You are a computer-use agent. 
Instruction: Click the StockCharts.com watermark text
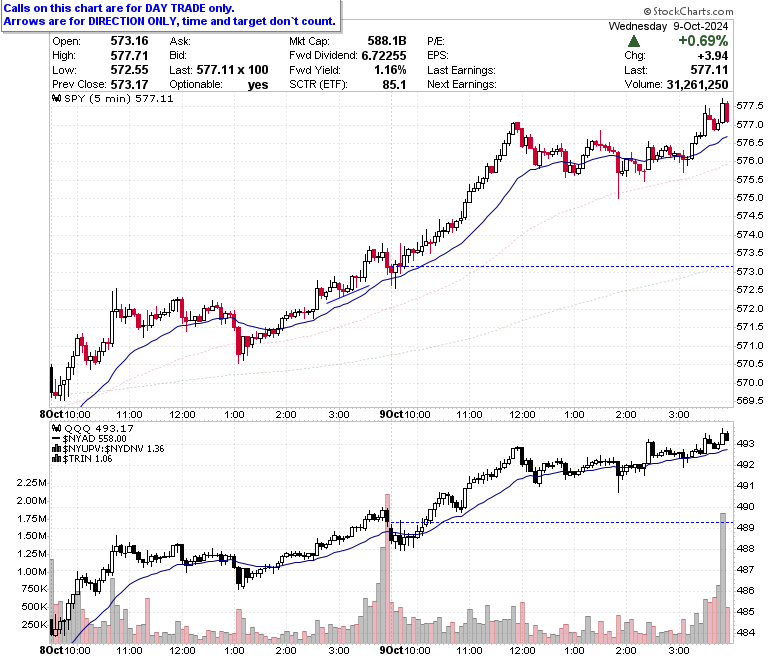688,11
